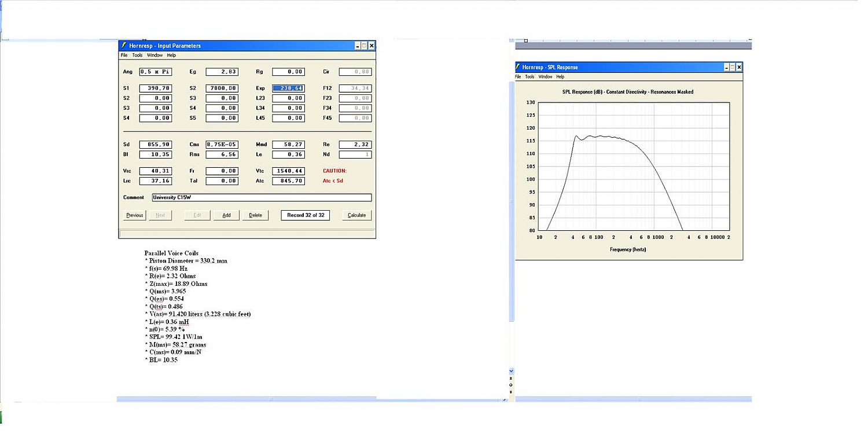Click the Cir field value
This screenshot has width=868, height=434.
[x=355, y=72]
